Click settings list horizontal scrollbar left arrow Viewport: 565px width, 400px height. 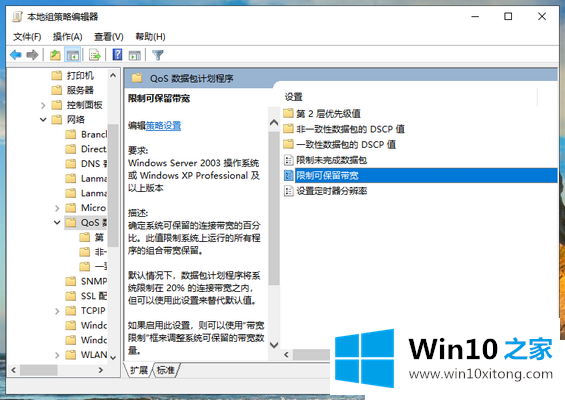click(x=286, y=355)
